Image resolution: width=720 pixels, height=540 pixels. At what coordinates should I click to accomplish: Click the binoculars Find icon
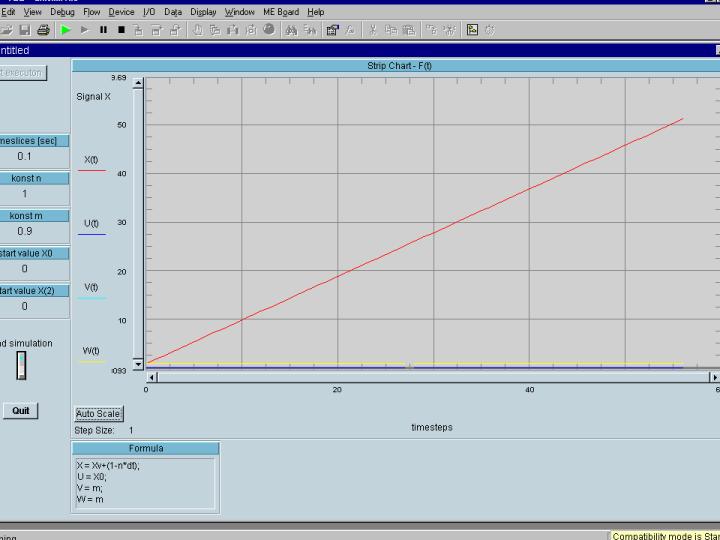[x=292, y=30]
